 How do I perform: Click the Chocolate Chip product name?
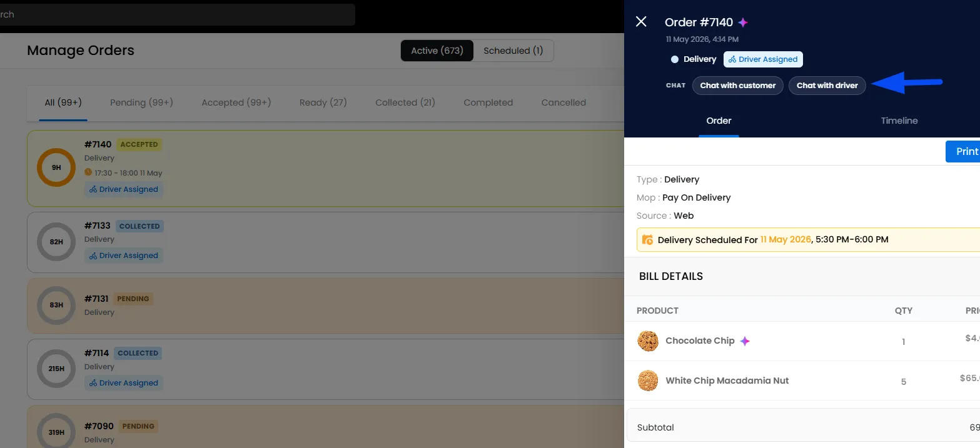700,341
